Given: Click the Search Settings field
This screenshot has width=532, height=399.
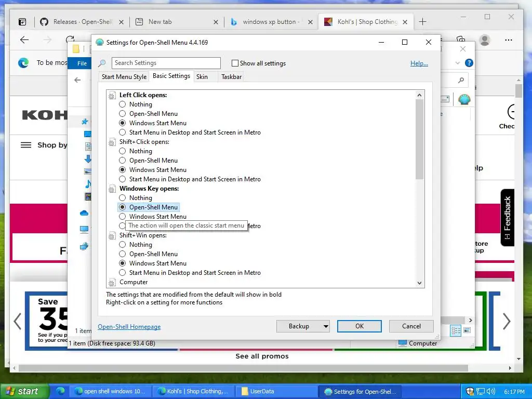Looking at the screenshot, I should tap(166, 63).
